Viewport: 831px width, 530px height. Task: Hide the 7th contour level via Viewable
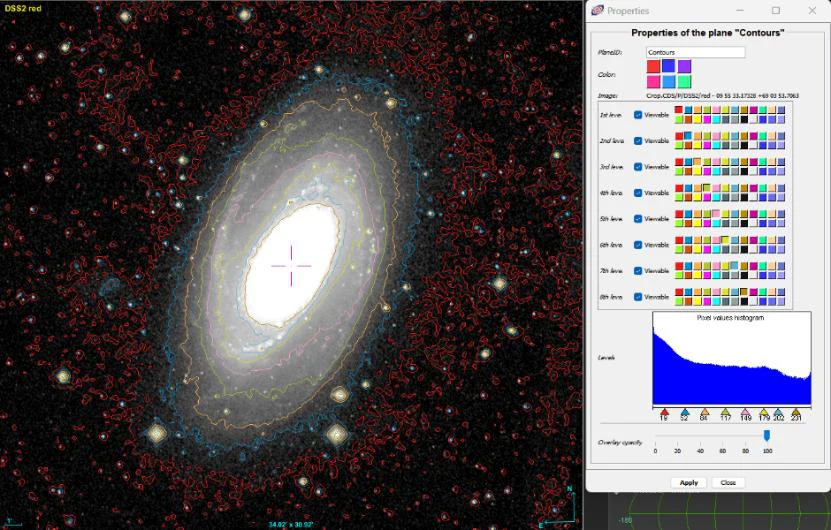click(x=638, y=270)
